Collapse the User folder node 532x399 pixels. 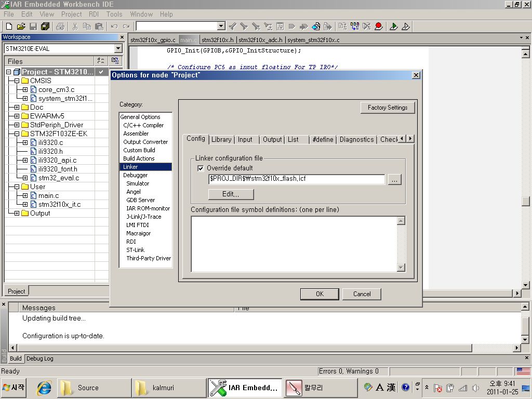[17, 187]
